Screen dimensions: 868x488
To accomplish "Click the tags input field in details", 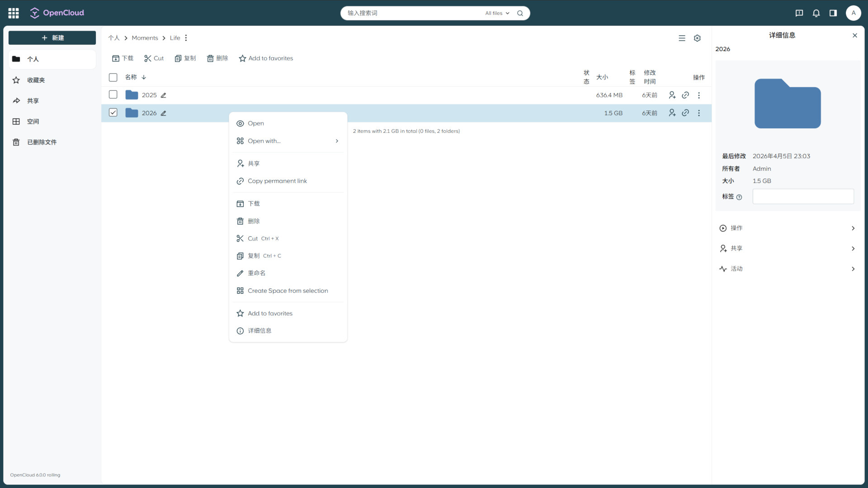I will point(802,197).
